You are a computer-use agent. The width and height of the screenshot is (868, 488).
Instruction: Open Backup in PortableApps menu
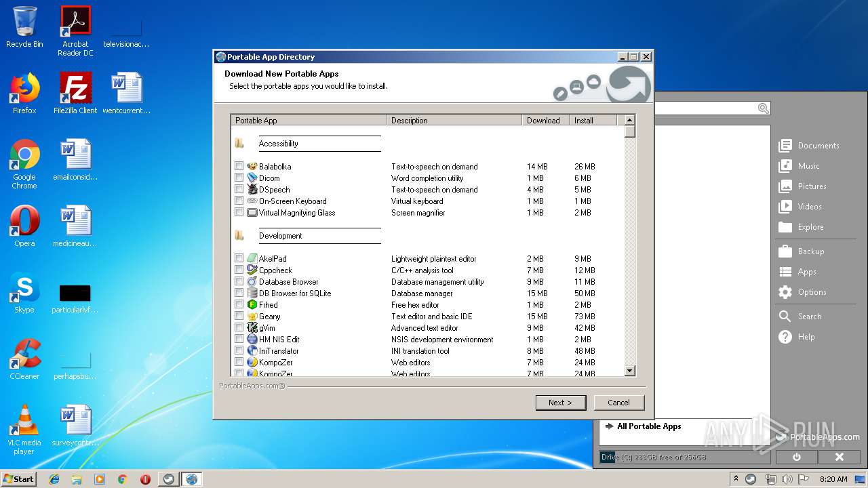[x=802, y=251]
